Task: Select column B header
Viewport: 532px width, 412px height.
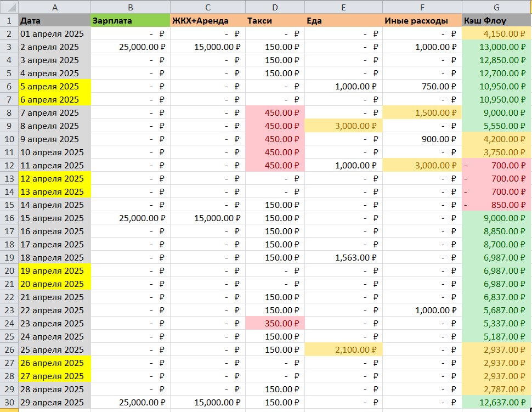Action: (131, 7)
